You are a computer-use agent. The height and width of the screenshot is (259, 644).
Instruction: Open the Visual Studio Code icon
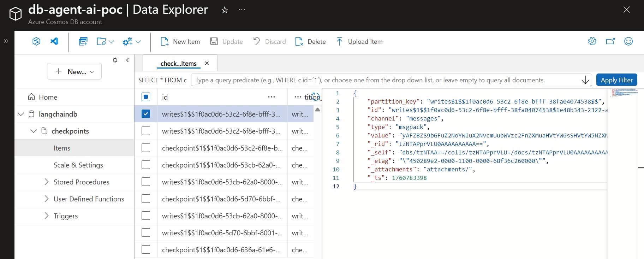(x=54, y=41)
